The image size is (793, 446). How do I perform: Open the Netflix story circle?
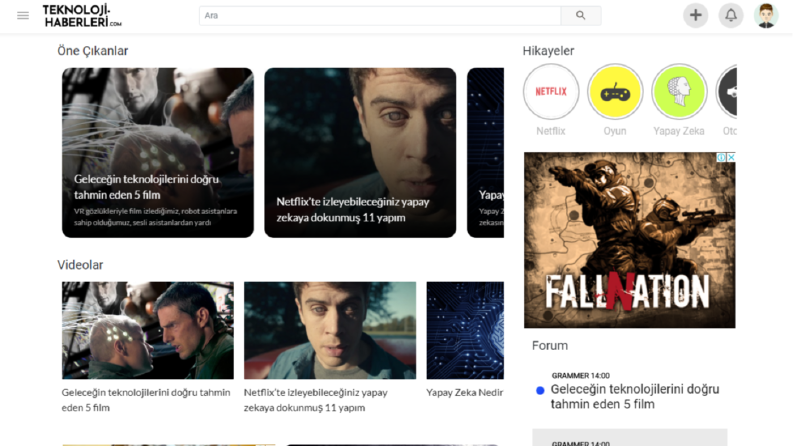click(551, 92)
